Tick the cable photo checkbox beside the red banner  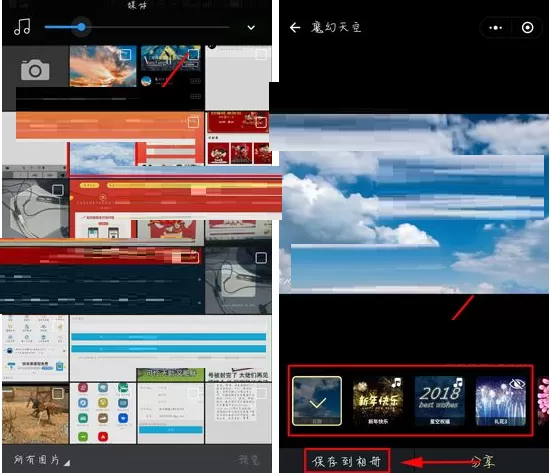tap(58, 190)
